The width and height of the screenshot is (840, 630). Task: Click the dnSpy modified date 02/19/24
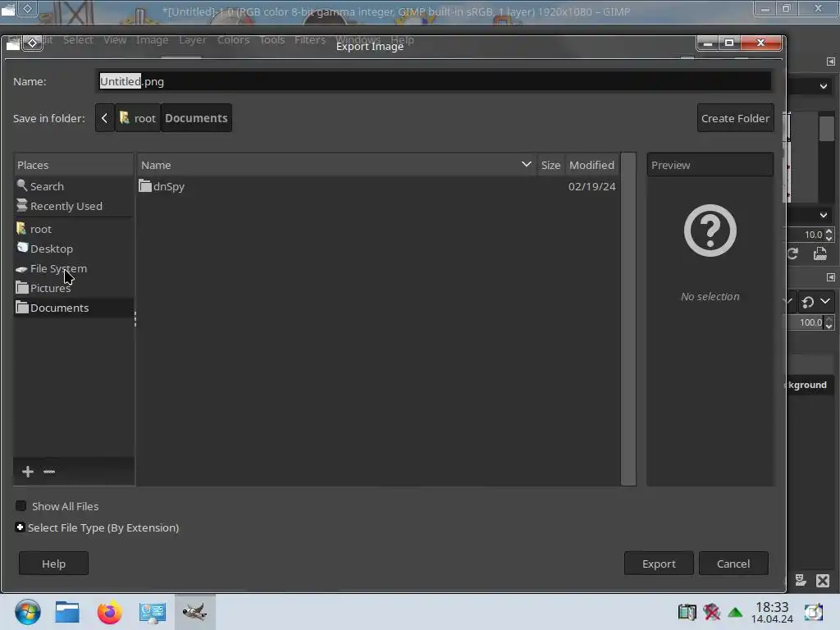tap(592, 186)
